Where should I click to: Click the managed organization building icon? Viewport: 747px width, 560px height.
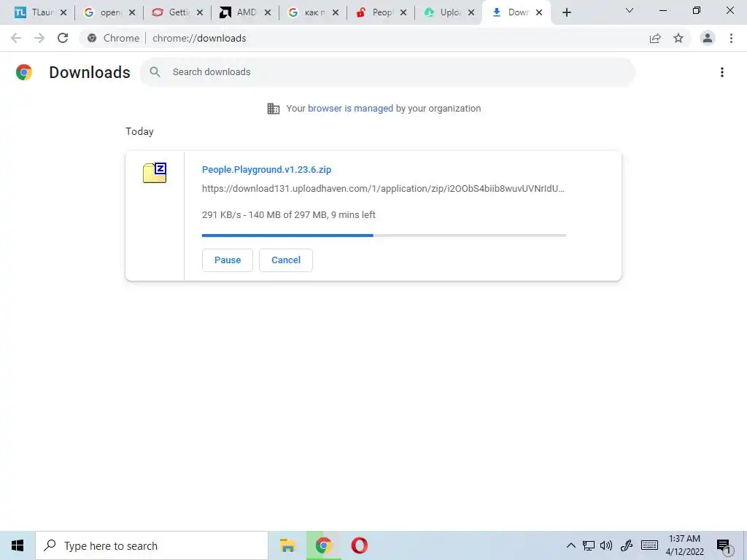point(274,109)
